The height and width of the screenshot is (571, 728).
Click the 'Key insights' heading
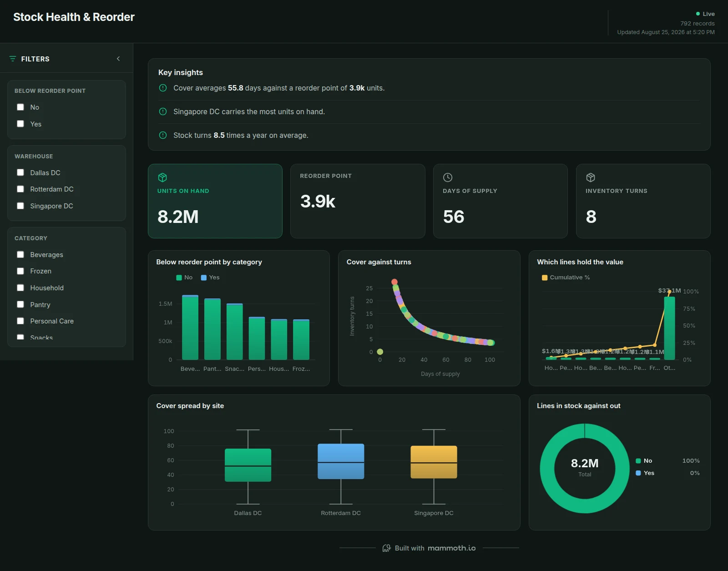pos(181,72)
